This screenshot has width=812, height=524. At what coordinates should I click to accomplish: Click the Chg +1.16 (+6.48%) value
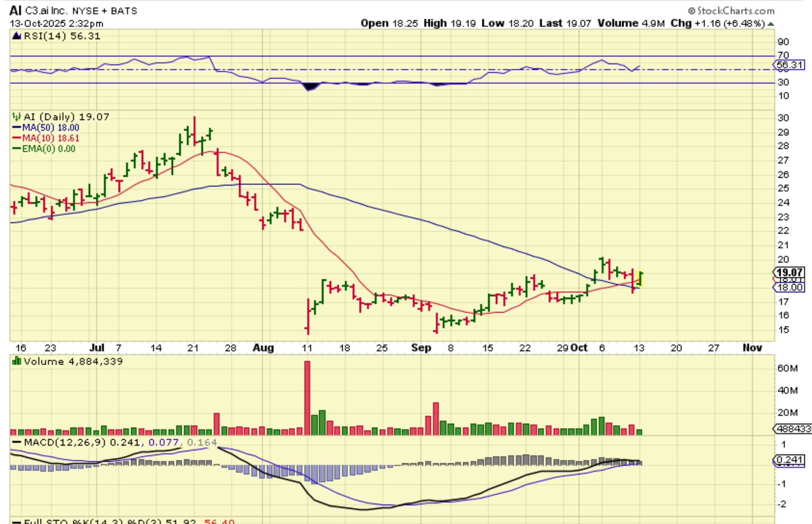(x=718, y=23)
